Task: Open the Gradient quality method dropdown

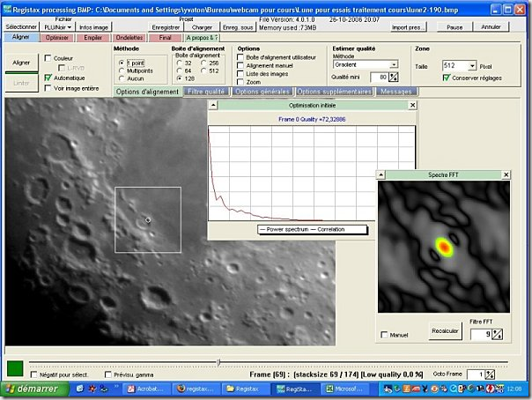Action: [394, 64]
